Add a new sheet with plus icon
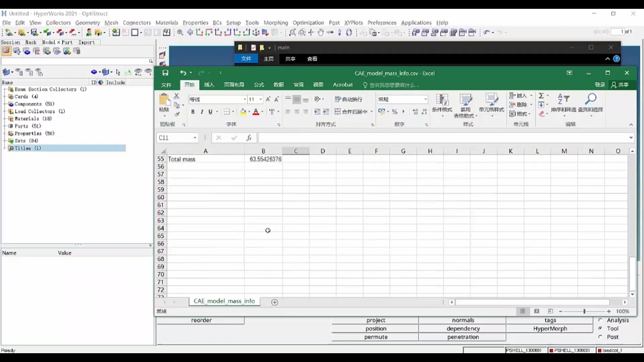The width and height of the screenshot is (644, 362). point(275,302)
